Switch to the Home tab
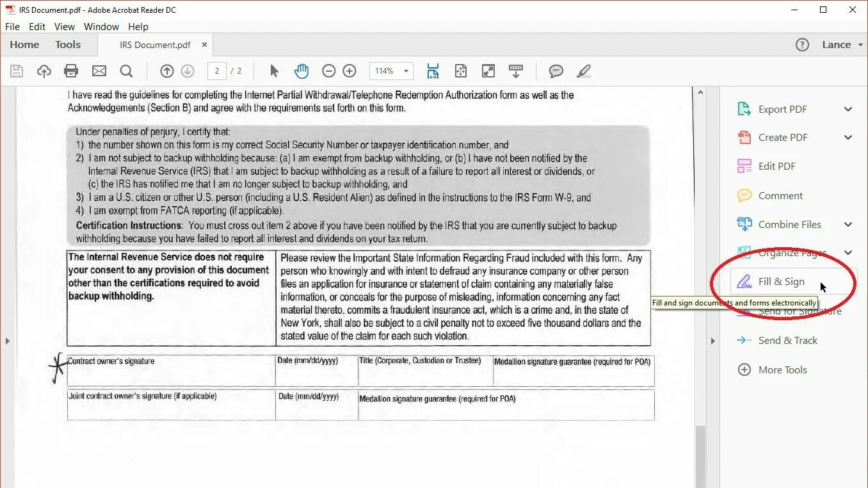The width and height of the screenshot is (868, 488). (x=25, y=45)
